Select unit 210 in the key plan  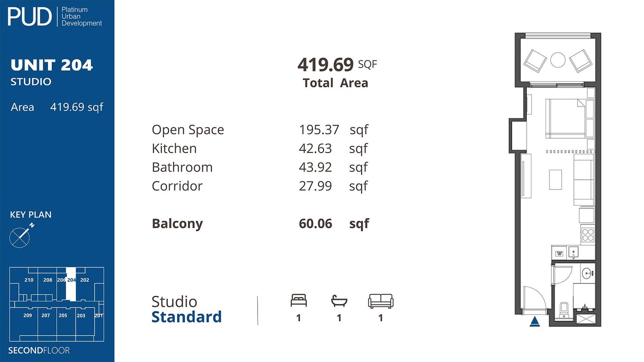(29, 280)
